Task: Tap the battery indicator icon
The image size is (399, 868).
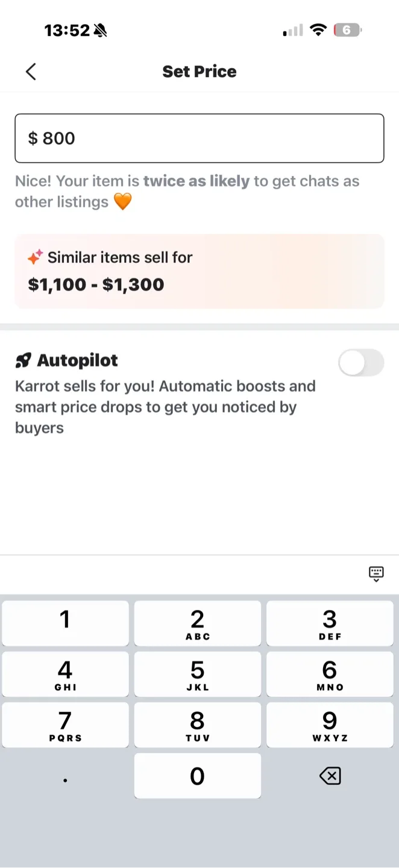Action: click(x=348, y=30)
